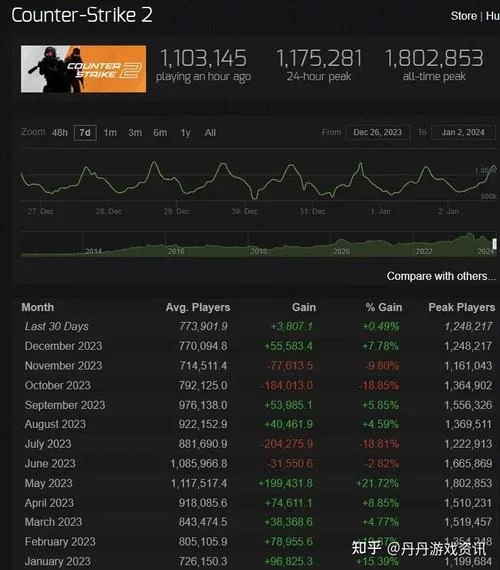This screenshot has width=500, height=570.
Task: Choose the 1y zoom range
Action: point(185,133)
